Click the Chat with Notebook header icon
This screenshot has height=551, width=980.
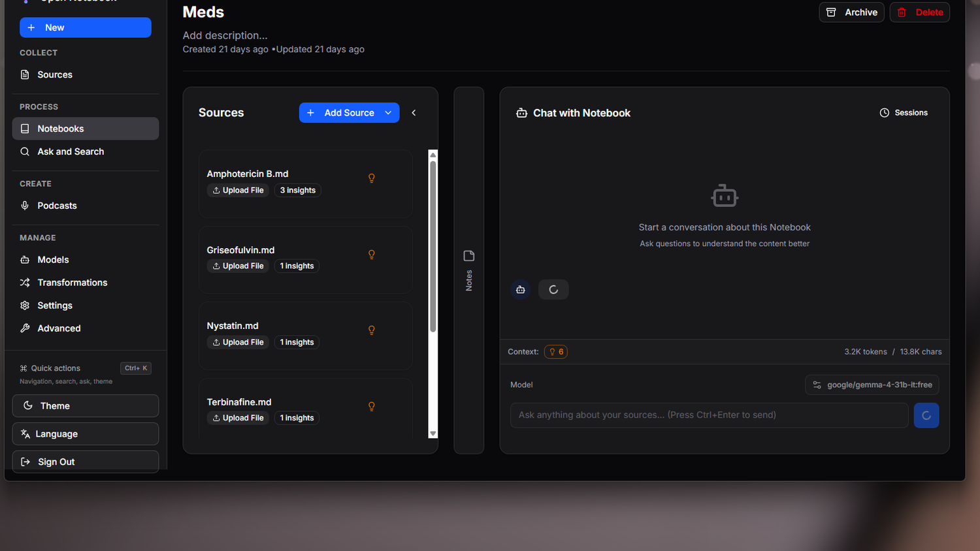pyautogui.click(x=521, y=113)
